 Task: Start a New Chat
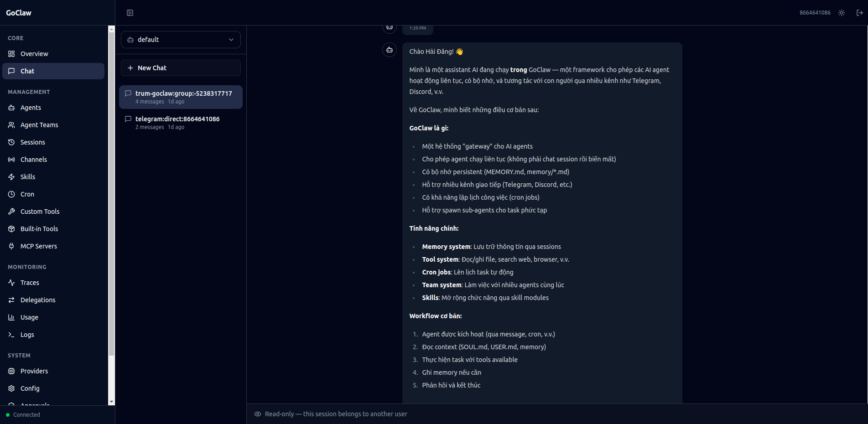click(x=181, y=68)
